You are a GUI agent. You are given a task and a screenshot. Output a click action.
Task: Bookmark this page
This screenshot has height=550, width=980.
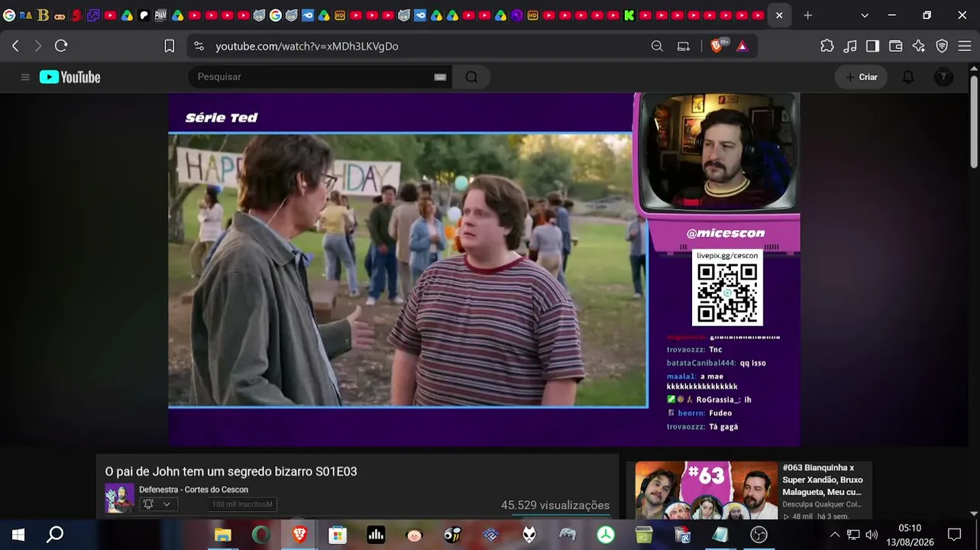pos(170,46)
